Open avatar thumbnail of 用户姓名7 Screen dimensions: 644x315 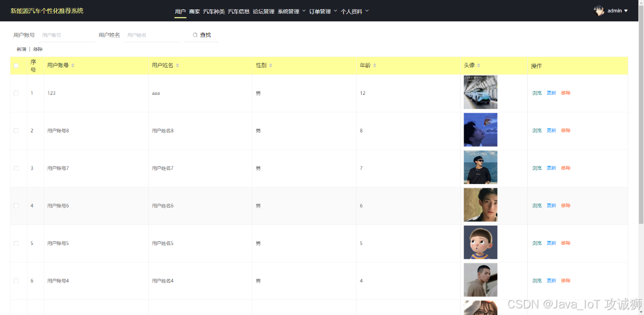480,167
